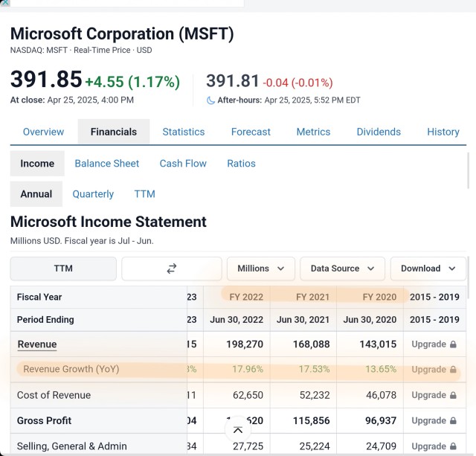Click the lock icon in Revenue Growth row
This screenshot has height=456, width=476.
click(x=453, y=370)
